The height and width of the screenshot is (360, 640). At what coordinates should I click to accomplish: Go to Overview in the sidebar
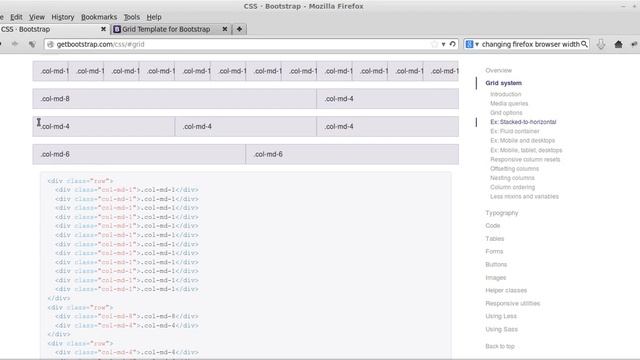point(498,71)
